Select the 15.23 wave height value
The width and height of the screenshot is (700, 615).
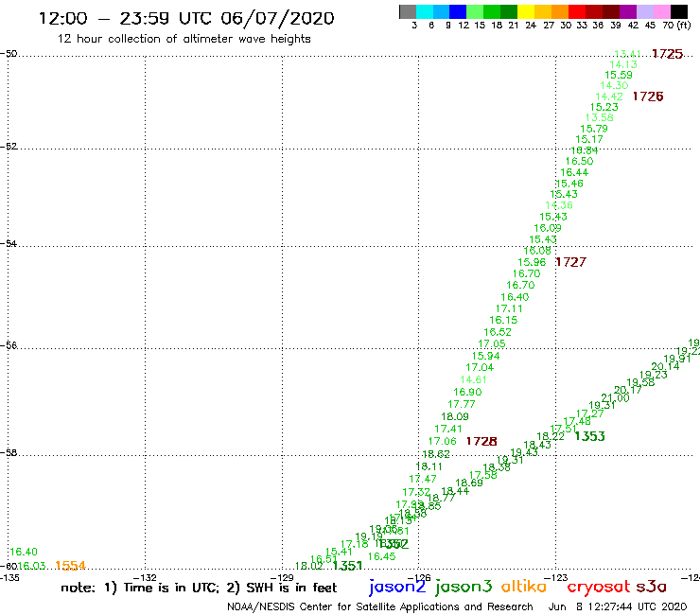click(604, 107)
